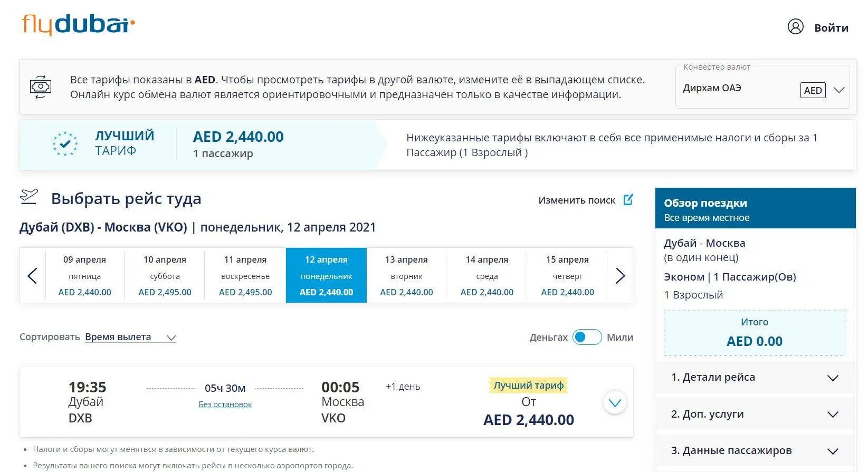868x472 pixels.
Task: Open the currency converter dropdown
Action: coord(762,88)
